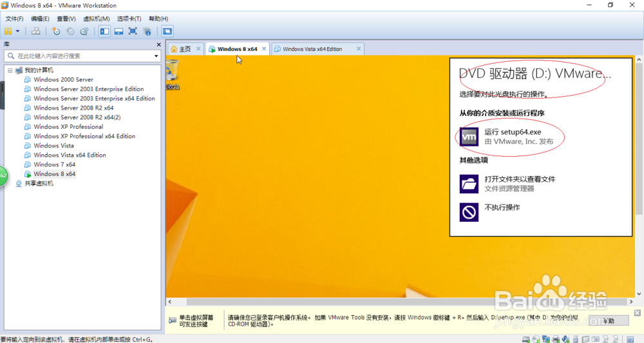Open the snapshot manager wrench-clock icon
Image resolution: width=644 pixels, height=343 pixels.
(x=84, y=31)
